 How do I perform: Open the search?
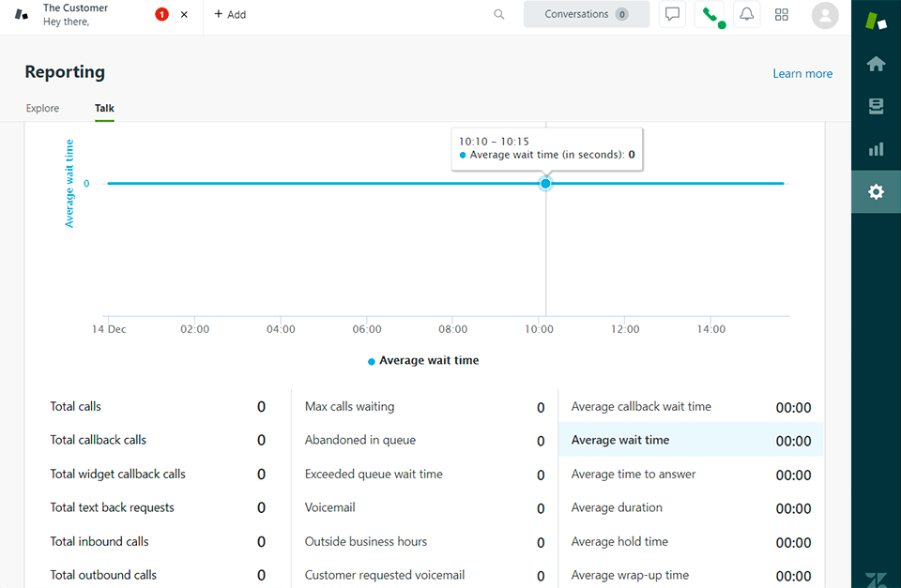pos(498,14)
